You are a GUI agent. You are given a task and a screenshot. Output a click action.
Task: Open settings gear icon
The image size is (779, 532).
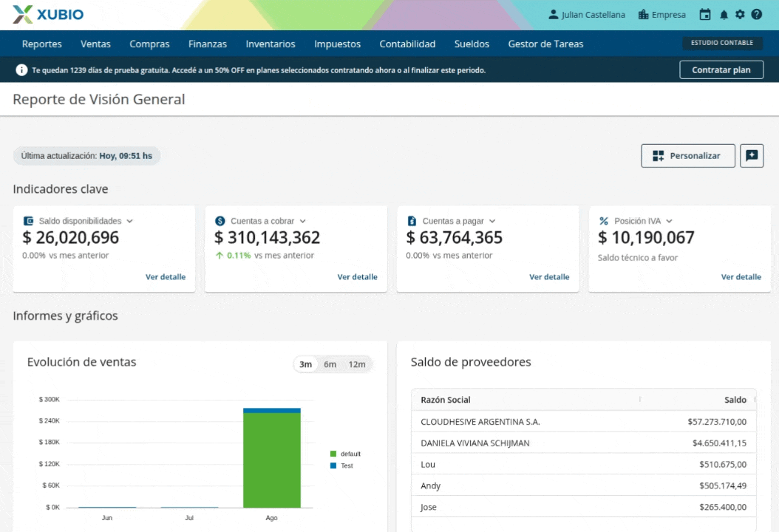click(741, 14)
